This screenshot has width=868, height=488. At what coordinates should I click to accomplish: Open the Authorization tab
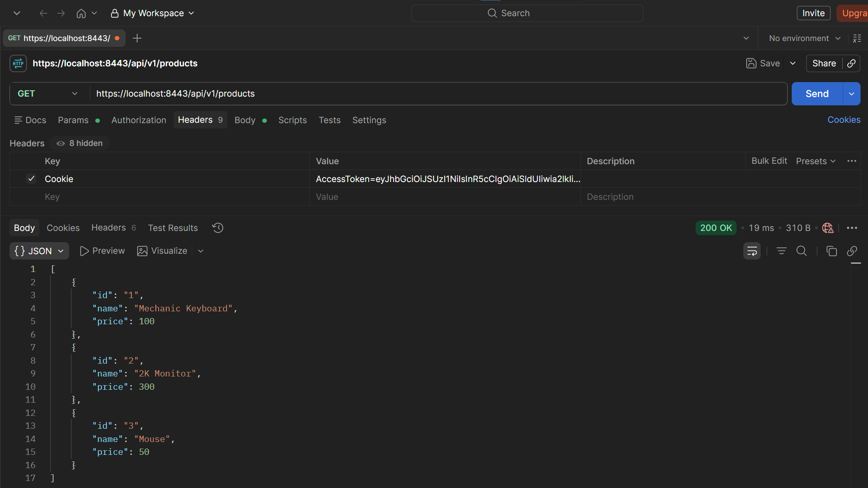tap(139, 120)
